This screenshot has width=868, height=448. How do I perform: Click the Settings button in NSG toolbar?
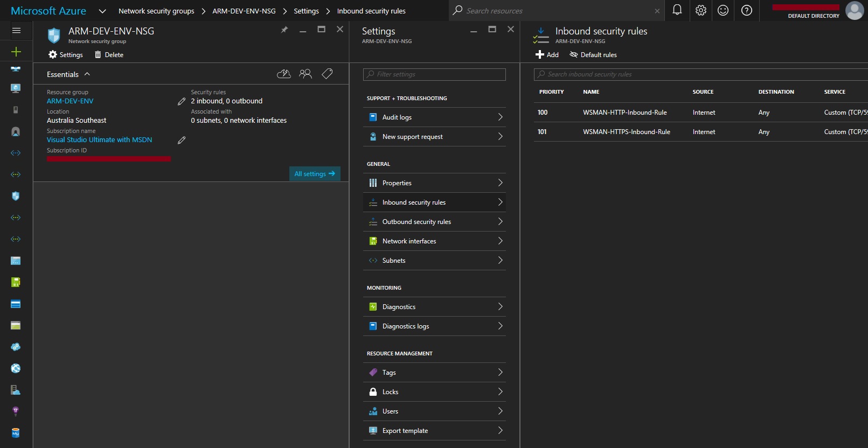point(66,55)
